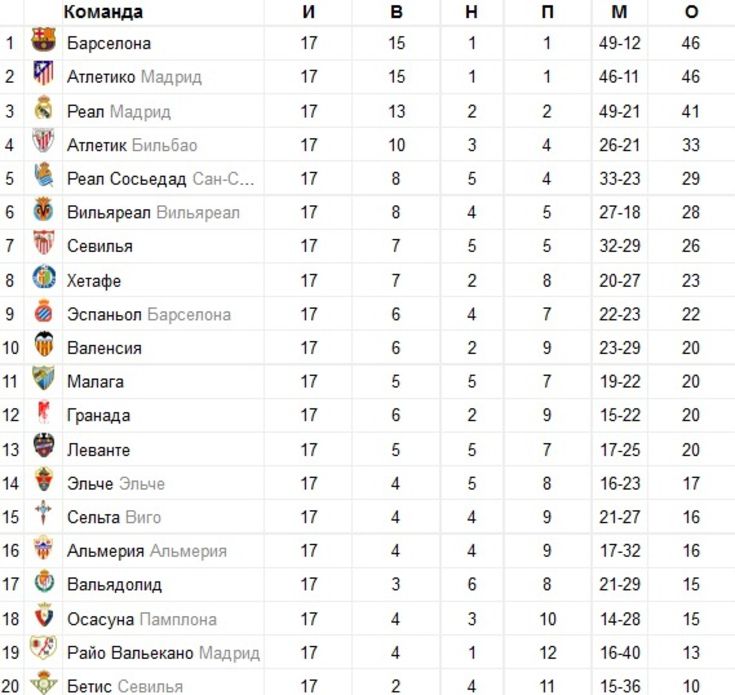This screenshot has height=695, width=735.
Task: Click the Villarreal yellow crest icon
Action: pyautogui.click(x=44, y=209)
